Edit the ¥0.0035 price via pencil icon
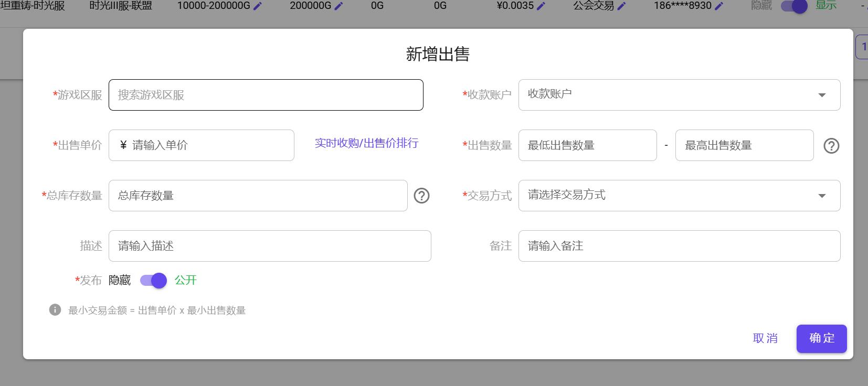Viewport: 868px width, 386px height. click(x=541, y=6)
